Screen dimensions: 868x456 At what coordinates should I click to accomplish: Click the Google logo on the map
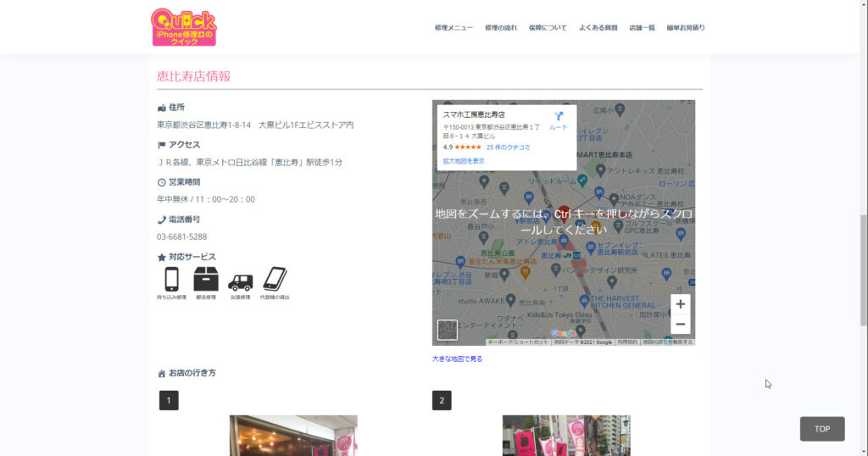tap(564, 333)
